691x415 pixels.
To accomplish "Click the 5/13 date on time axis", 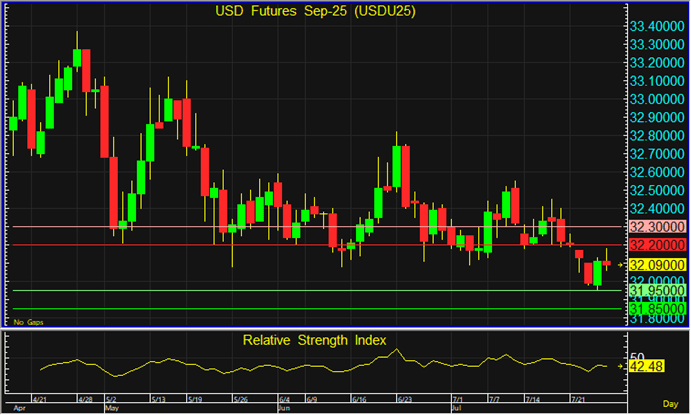I will (158, 398).
